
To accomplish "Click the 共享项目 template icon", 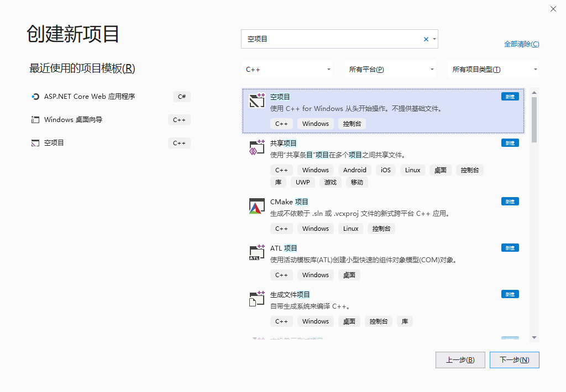I will 257,147.
